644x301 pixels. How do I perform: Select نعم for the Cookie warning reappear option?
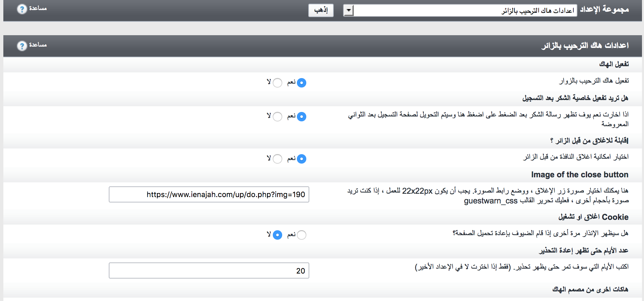301,235
